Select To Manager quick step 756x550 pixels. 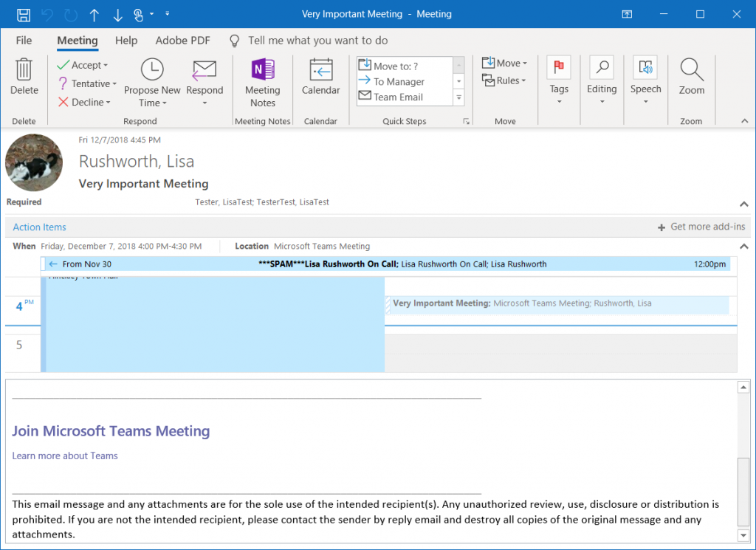pos(405,81)
